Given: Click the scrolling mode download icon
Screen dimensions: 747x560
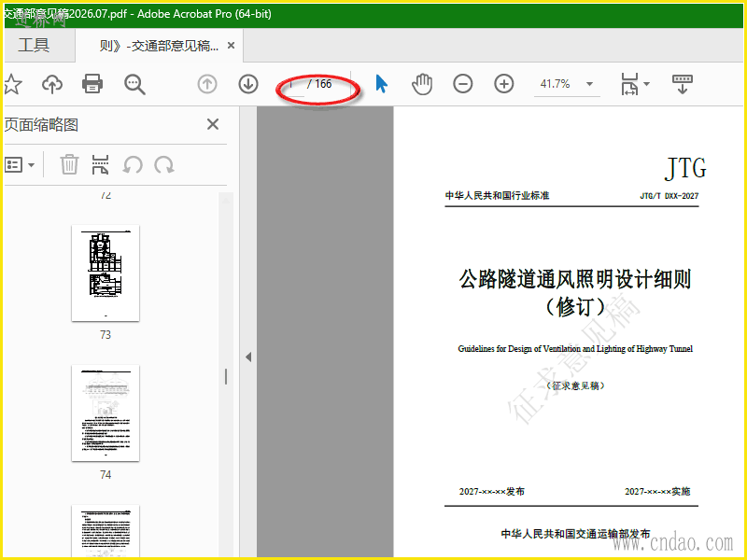Looking at the screenshot, I should tap(683, 84).
